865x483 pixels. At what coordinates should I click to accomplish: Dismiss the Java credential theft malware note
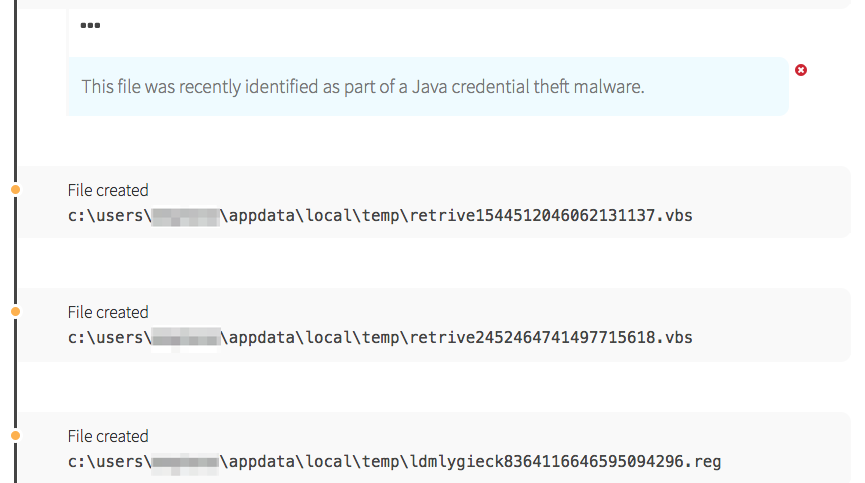click(x=801, y=70)
